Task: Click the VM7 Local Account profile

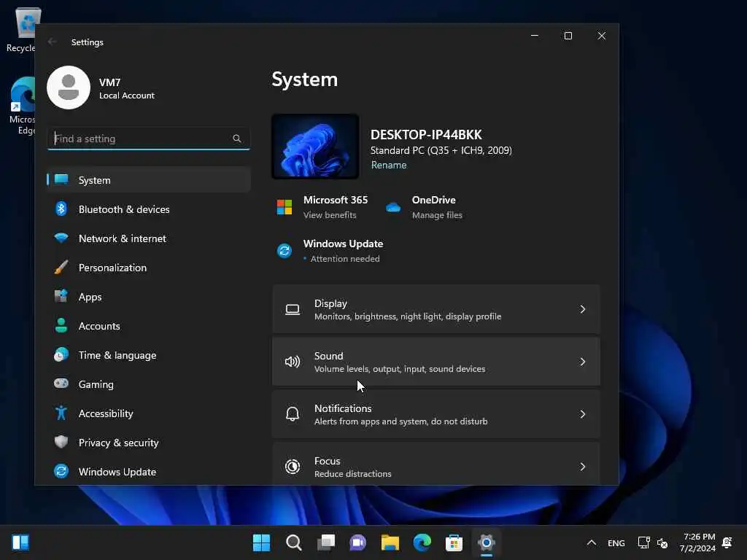Action: [x=101, y=87]
